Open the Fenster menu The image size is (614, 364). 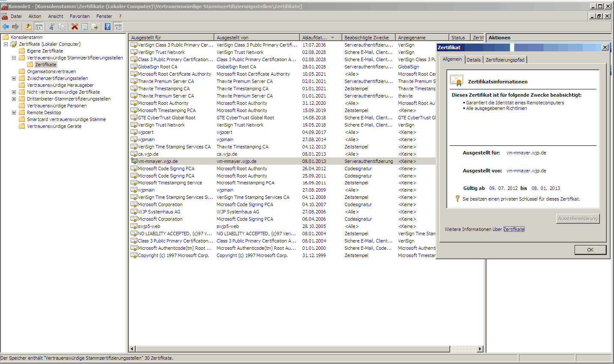point(104,16)
